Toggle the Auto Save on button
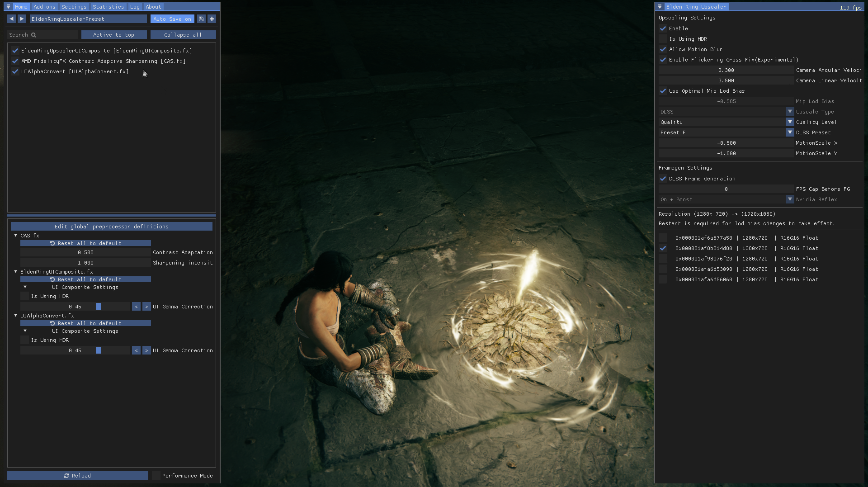 click(172, 19)
